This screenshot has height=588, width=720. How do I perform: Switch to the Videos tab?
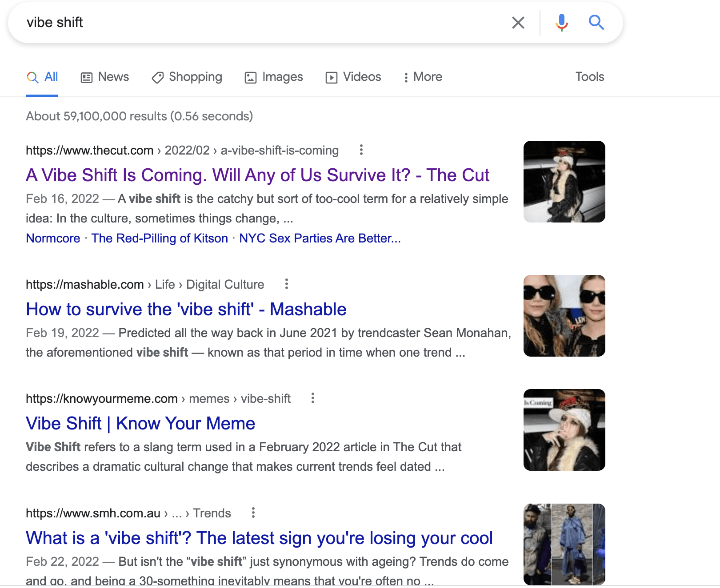353,77
